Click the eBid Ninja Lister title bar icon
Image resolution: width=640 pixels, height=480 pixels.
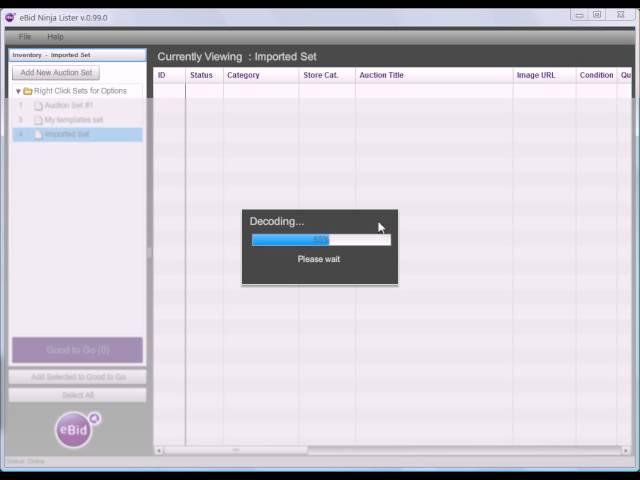(11, 17)
